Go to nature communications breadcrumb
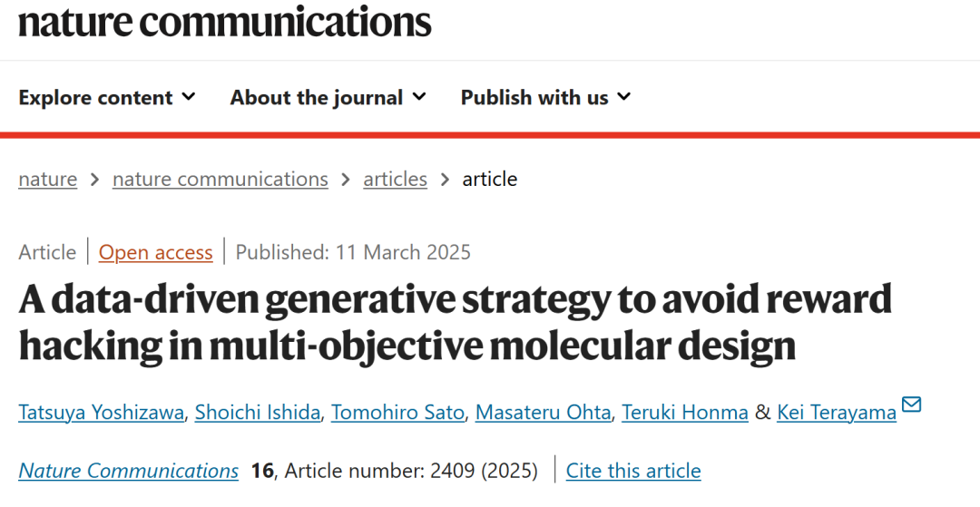980x507 pixels. coord(220,179)
